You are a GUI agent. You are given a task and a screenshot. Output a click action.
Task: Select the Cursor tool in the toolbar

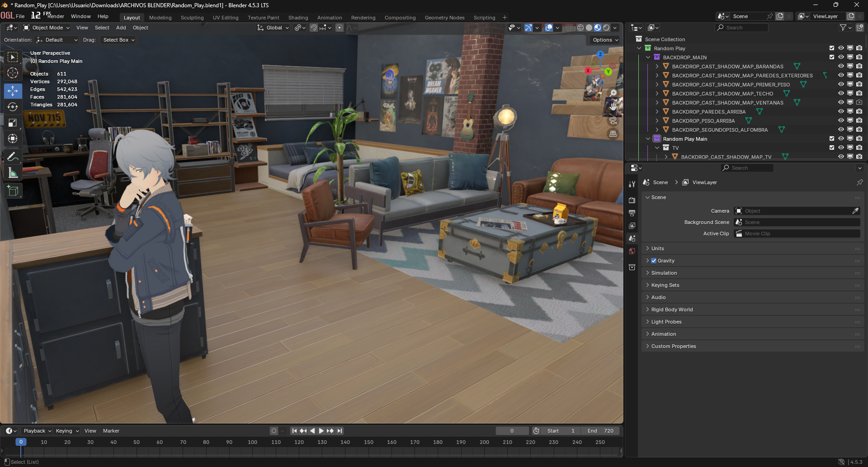click(x=13, y=73)
